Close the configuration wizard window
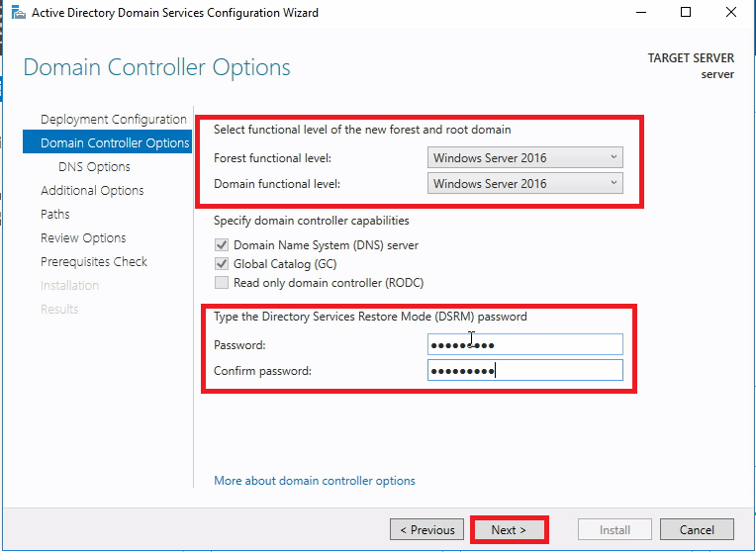Screen dimensions: 756x552 (x=732, y=13)
